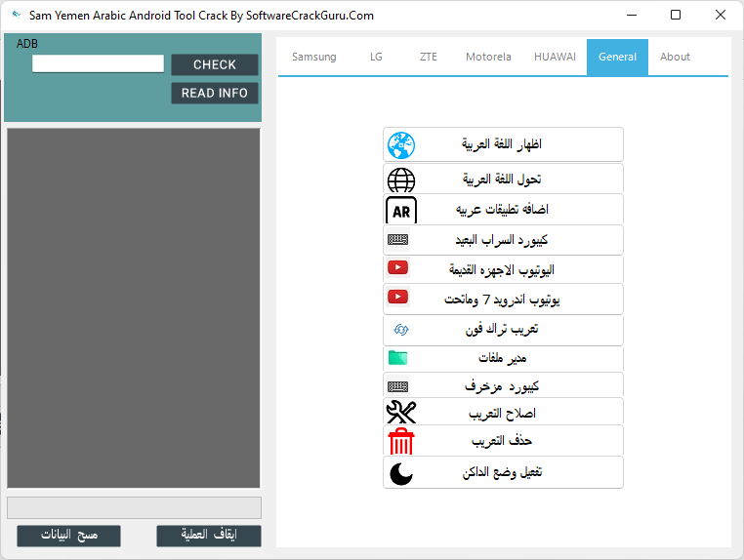Click the مسح البيانات clear data button

click(68, 536)
